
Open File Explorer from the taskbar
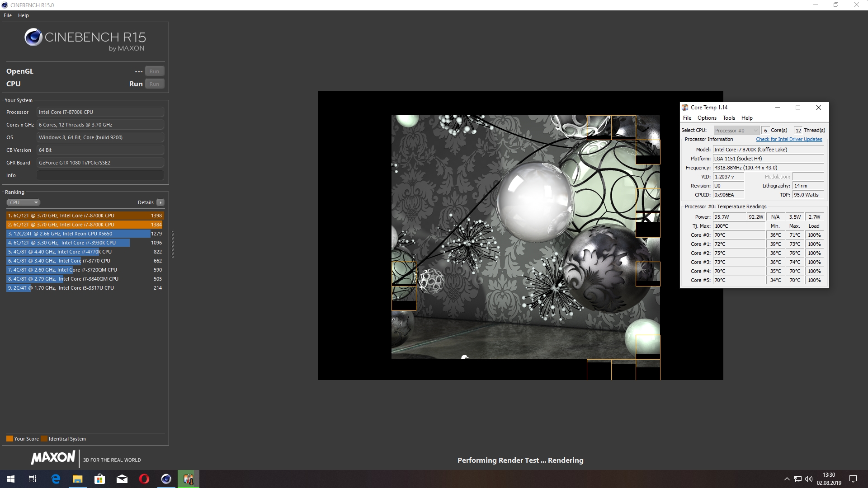tap(78, 479)
